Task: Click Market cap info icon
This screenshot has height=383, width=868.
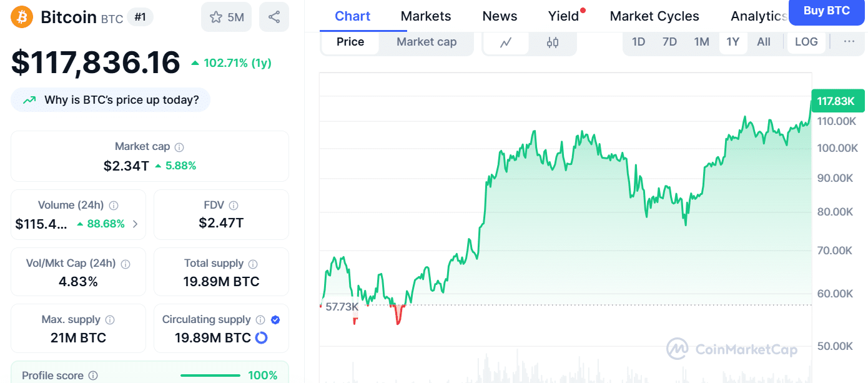Action: click(179, 147)
